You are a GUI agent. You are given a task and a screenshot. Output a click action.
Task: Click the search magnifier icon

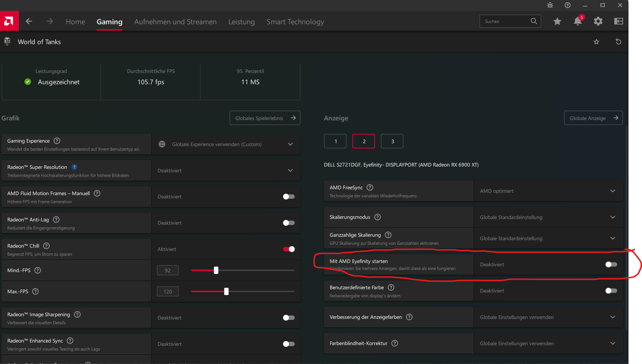pyautogui.click(x=534, y=21)
